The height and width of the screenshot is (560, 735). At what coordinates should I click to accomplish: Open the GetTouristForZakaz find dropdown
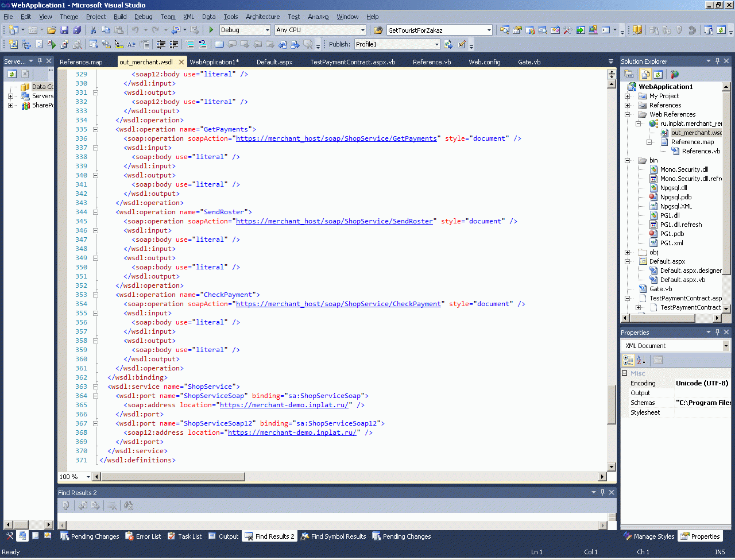pos(489,30)
